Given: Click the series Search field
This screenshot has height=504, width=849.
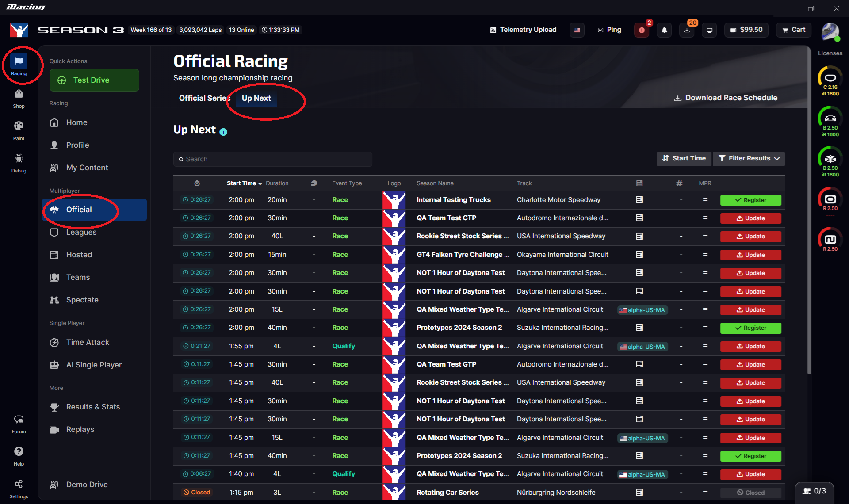Looking at the screenshot, I should click(x=272, y=159).
